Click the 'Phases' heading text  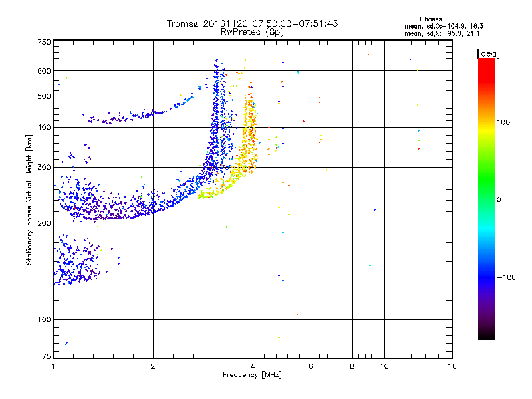tap(430, 19)
